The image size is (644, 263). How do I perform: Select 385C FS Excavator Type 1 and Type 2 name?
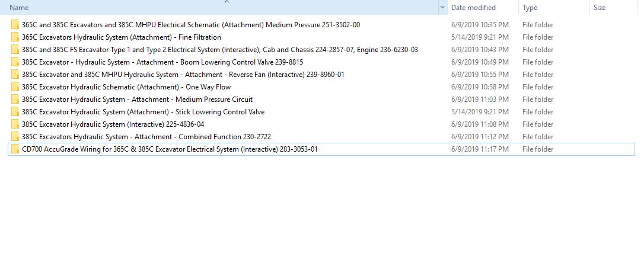click(x=220, y=50)
